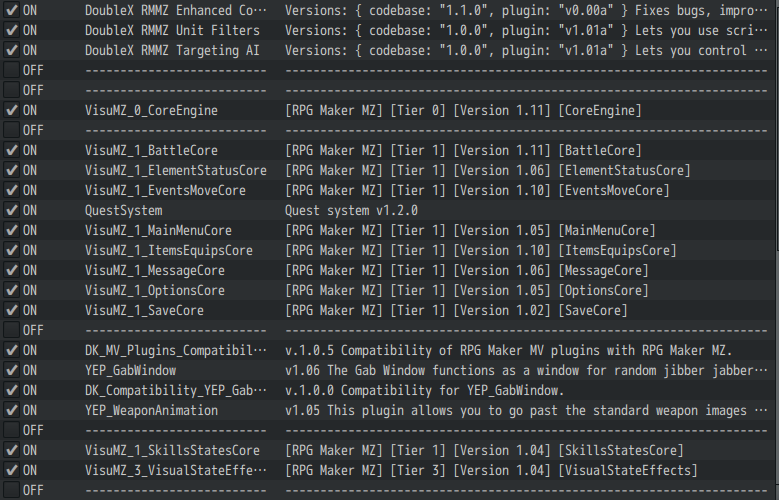The height and width of the screenshot is (500, 779).
Task: Click SkillsStatesCore Version 1.04 description
Action: 484,450
